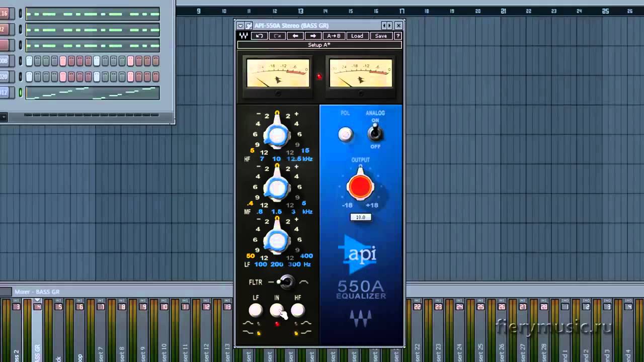Image resolution: width=644 pixels, height=362 pixels.
Task: Click the plugin title bar icon beside the dropdown arrow
Action: click(249, 26)
